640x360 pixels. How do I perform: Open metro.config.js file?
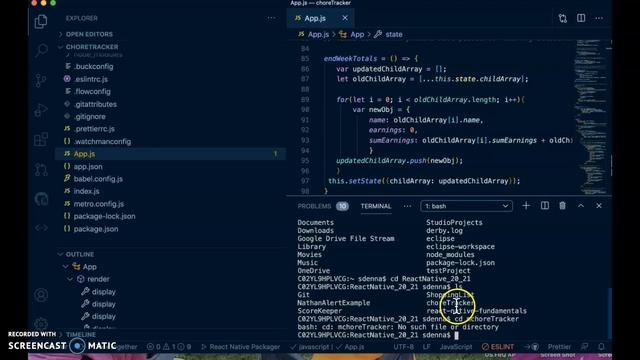coord(98,204)
